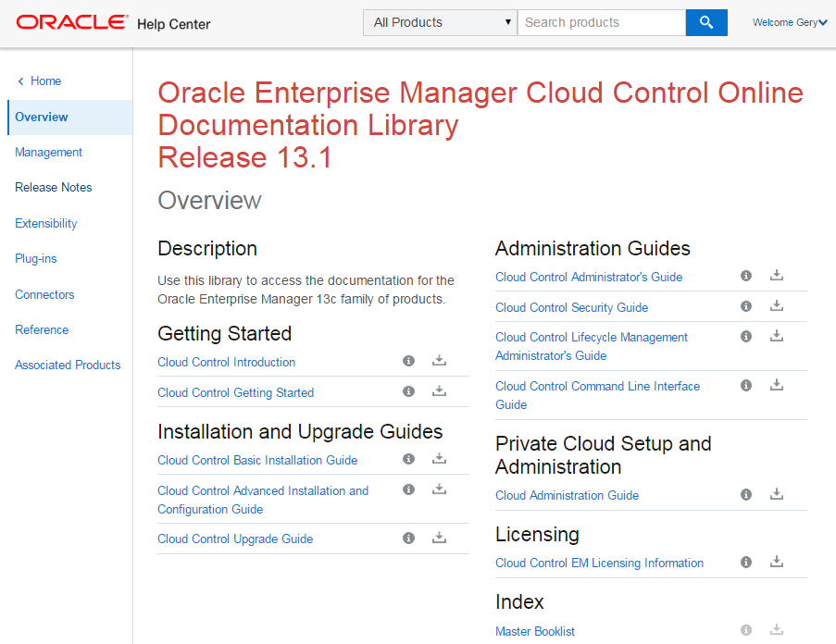Open Command Line Interface Guide link
This screenshot has height=644, width=836.
[x=598, y=395]
